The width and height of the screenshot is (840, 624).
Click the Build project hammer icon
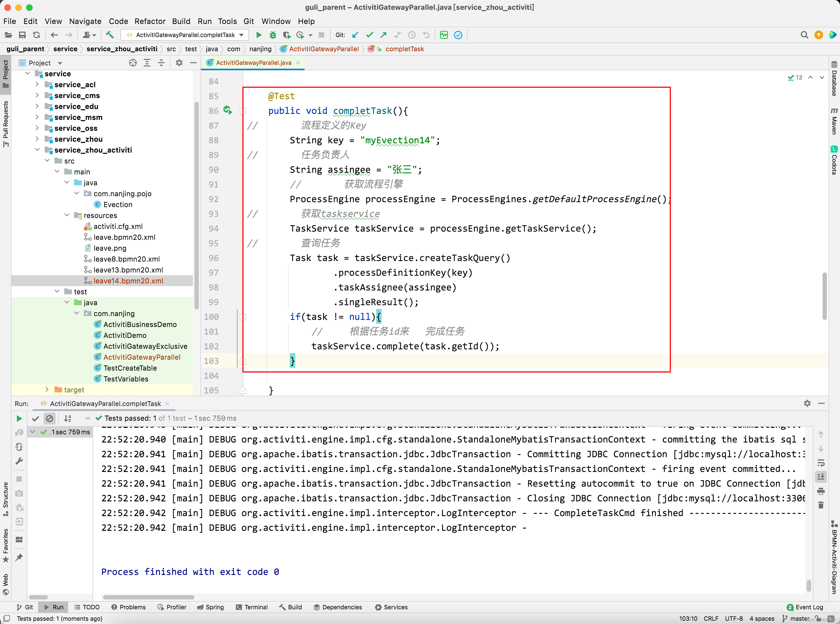point(109,35)
